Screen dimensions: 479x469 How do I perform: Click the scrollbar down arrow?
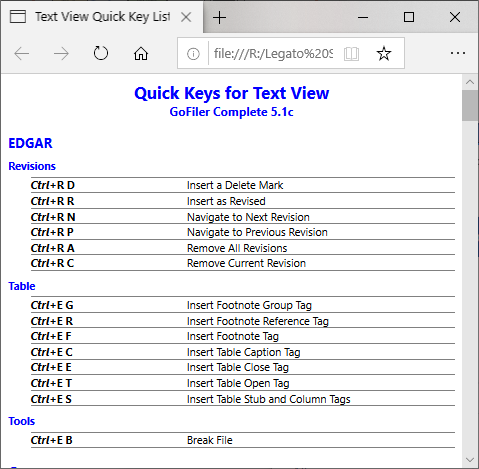tap(470, 460)
